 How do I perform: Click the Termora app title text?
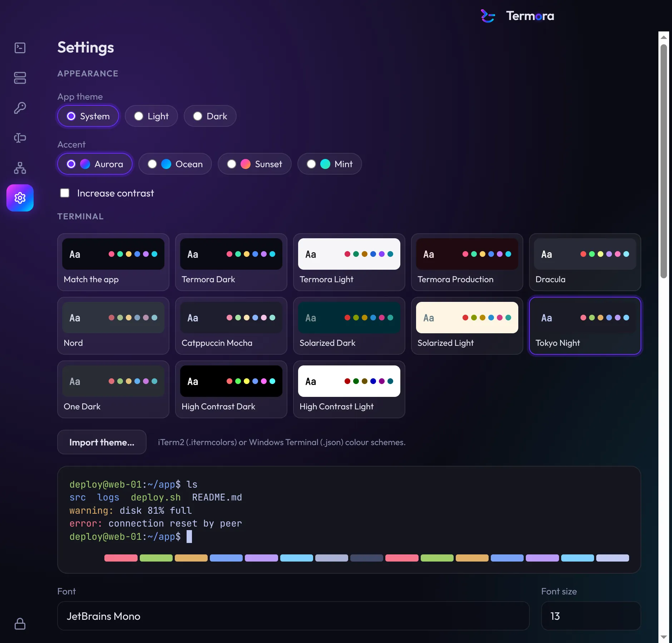pyautogui.click(x=530, y=16)
